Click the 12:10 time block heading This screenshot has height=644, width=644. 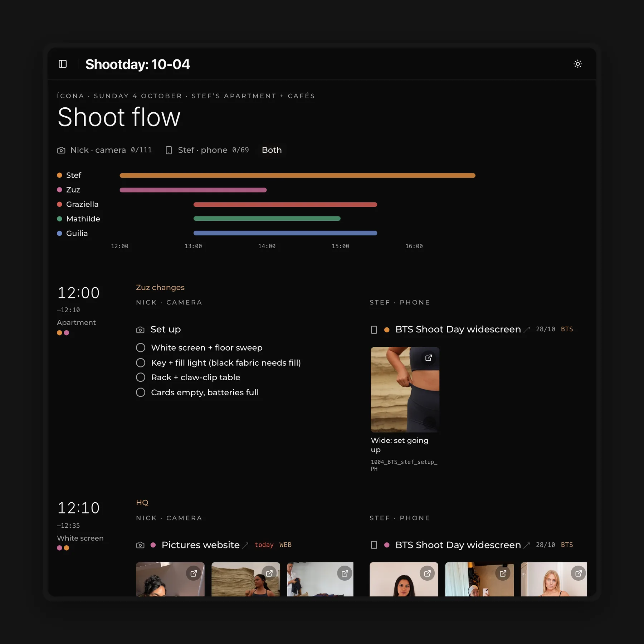point(79,508)
